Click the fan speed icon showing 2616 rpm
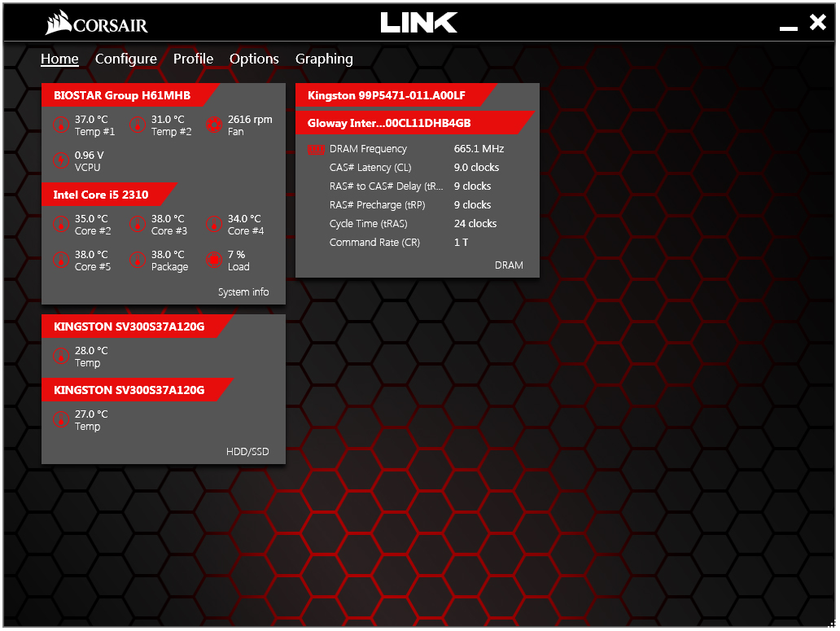840x631 pixels. coord(214,125)
